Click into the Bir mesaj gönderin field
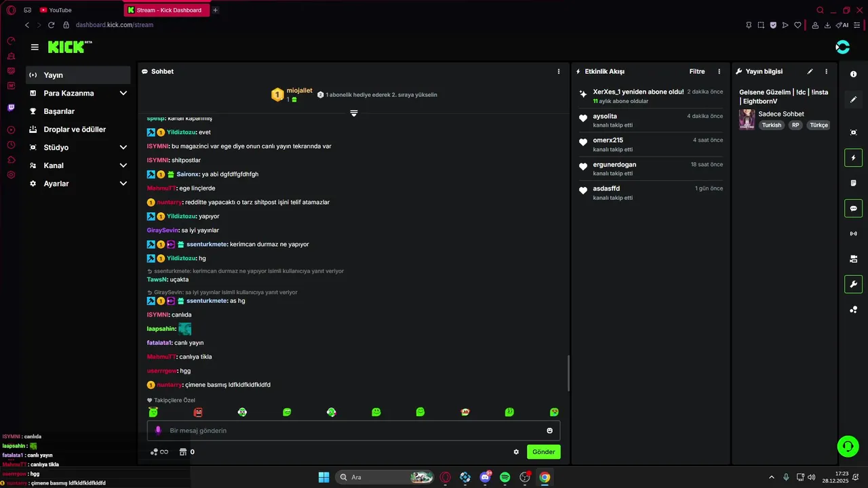The image size is (868, 488). [353, 430]
